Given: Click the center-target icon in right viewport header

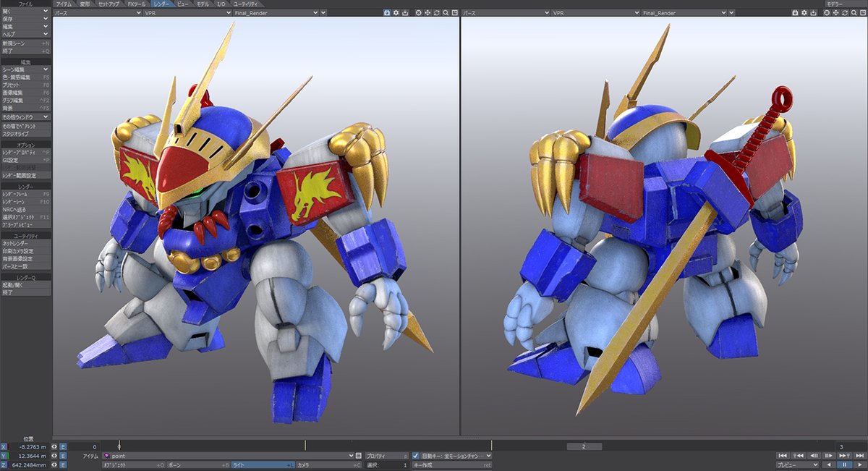Looking at the screenshot, I should (x=827, y=13).
